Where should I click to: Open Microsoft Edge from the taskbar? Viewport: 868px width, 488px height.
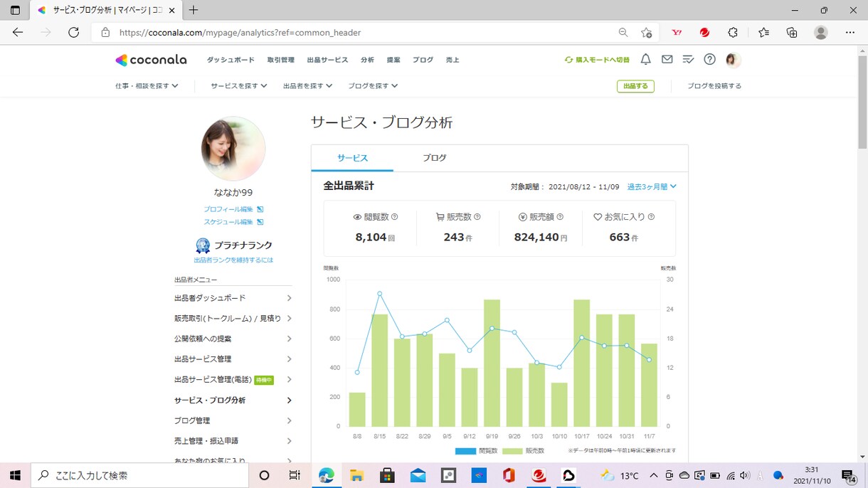point(327,475)
